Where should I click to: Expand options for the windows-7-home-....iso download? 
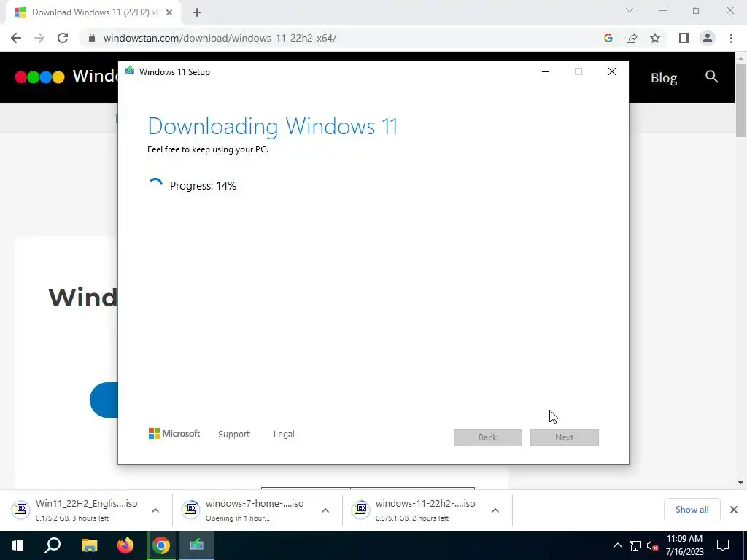click(x=325, y=510)
